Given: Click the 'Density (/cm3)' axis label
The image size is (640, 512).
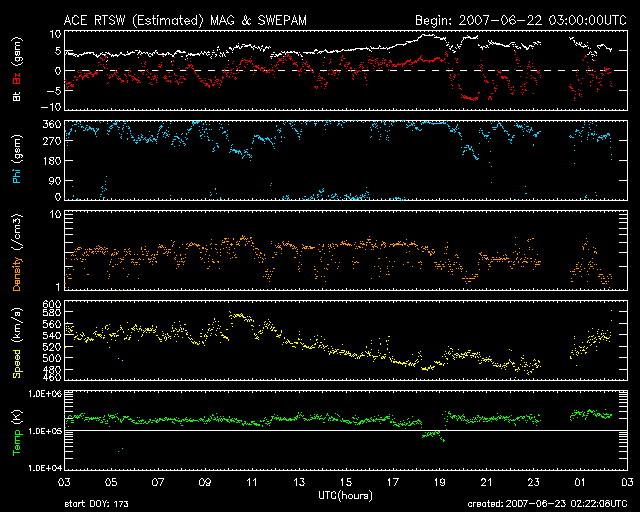Looking at the screenshot, I should coord(17,252).
